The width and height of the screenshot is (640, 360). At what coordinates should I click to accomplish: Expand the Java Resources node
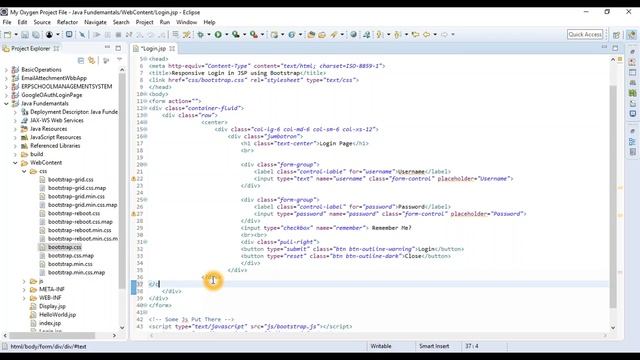15,129
